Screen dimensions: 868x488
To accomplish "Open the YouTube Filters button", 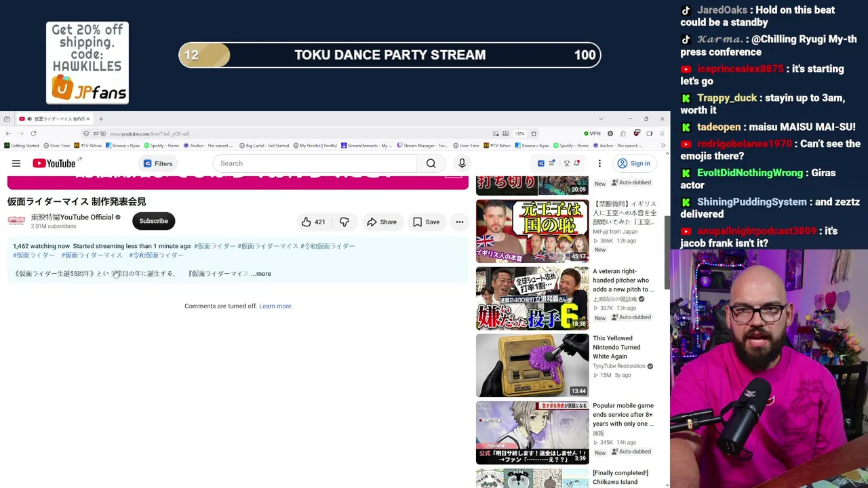I will coord(157,163).
